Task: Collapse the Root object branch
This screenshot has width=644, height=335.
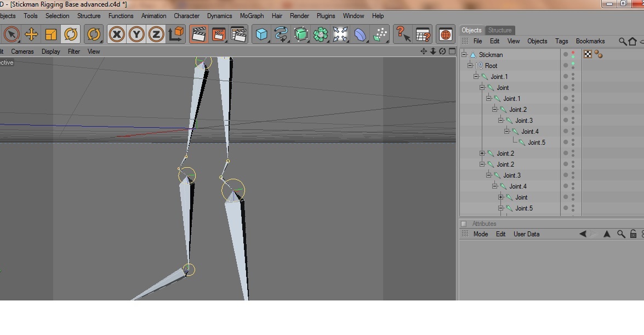Action: coord(470,65)
